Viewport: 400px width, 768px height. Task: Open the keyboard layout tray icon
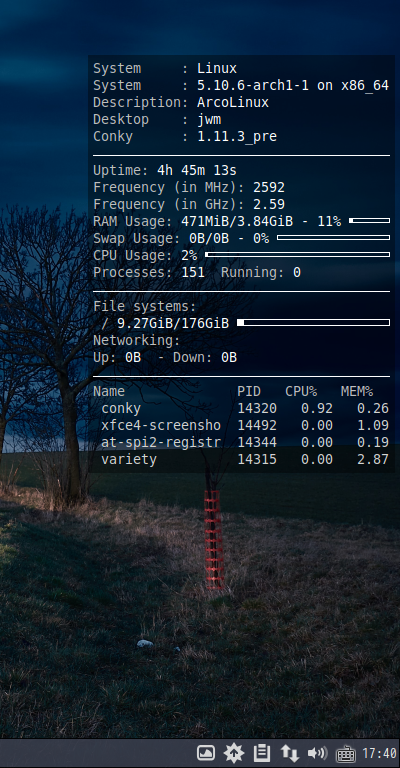coord(346,754)
